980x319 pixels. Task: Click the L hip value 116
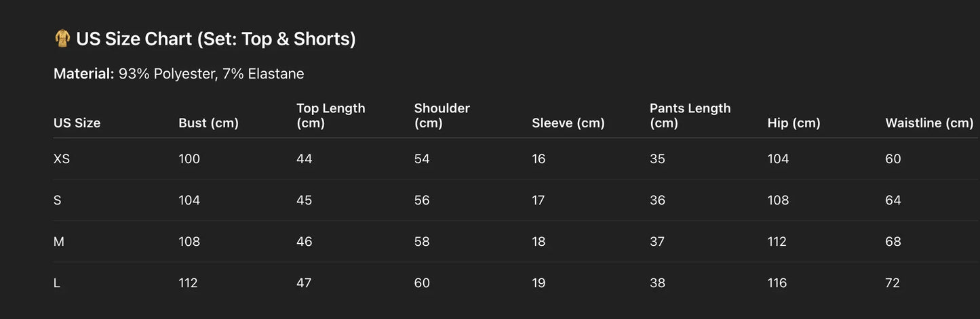click(x=777, y=283)
